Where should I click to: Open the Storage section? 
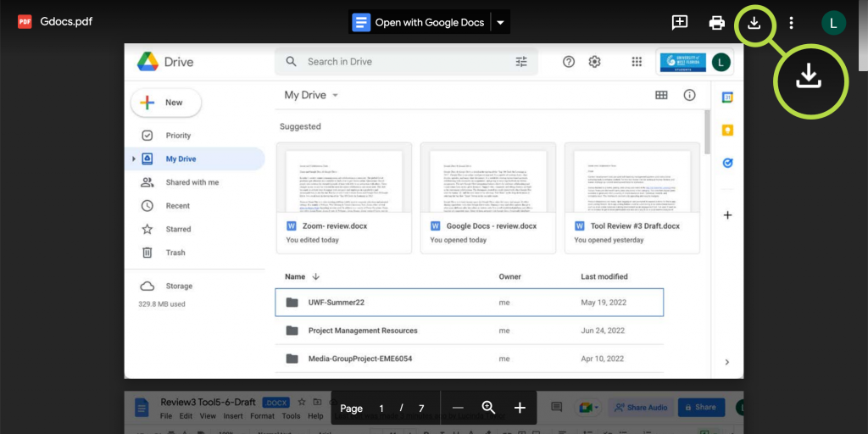[167, 287]
